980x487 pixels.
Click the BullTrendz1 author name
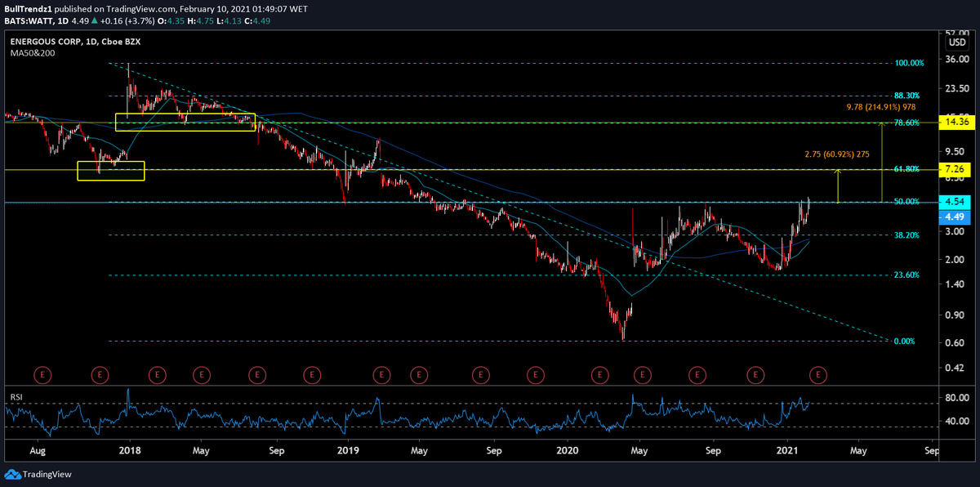27,11
